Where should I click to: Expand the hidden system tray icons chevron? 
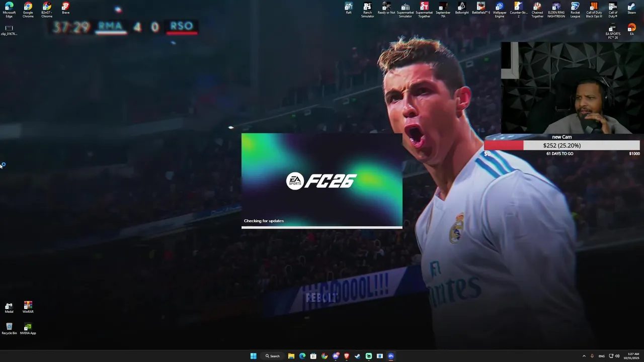[x=584, y=356]
